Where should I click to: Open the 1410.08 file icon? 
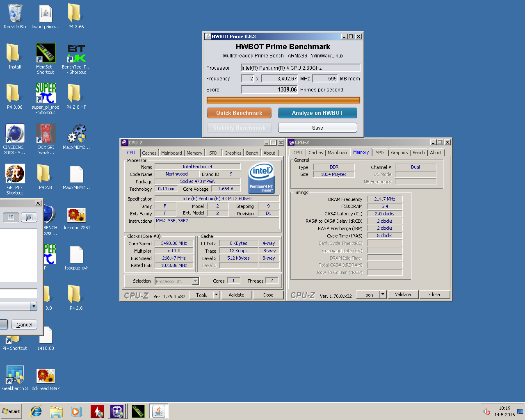(x=46, y=338)
